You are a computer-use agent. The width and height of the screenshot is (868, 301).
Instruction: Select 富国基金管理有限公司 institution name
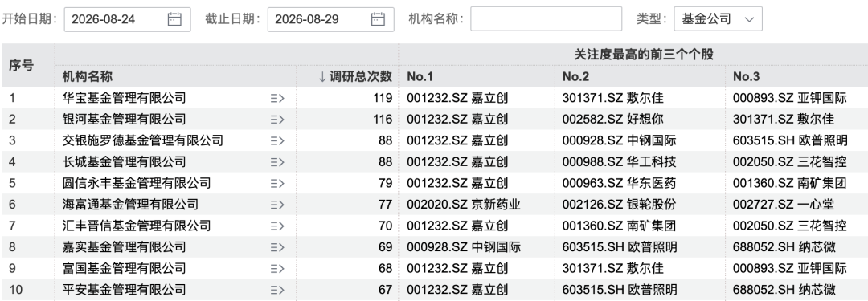124,269
